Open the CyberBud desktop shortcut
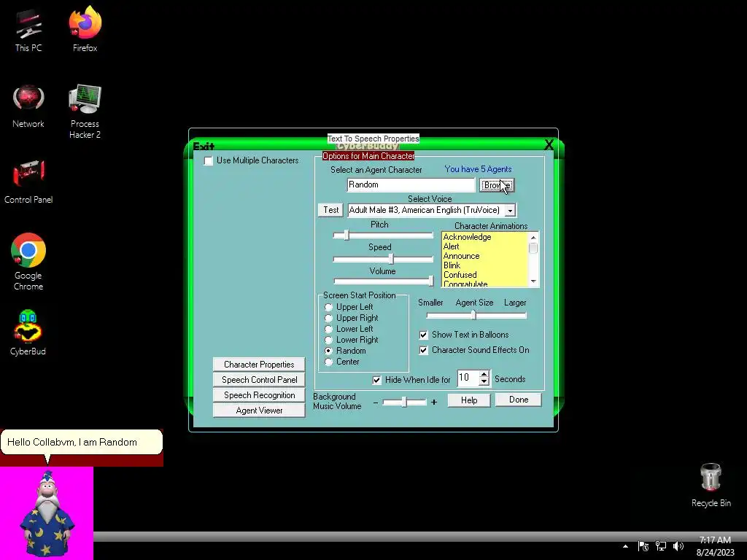 click(28, 332)
